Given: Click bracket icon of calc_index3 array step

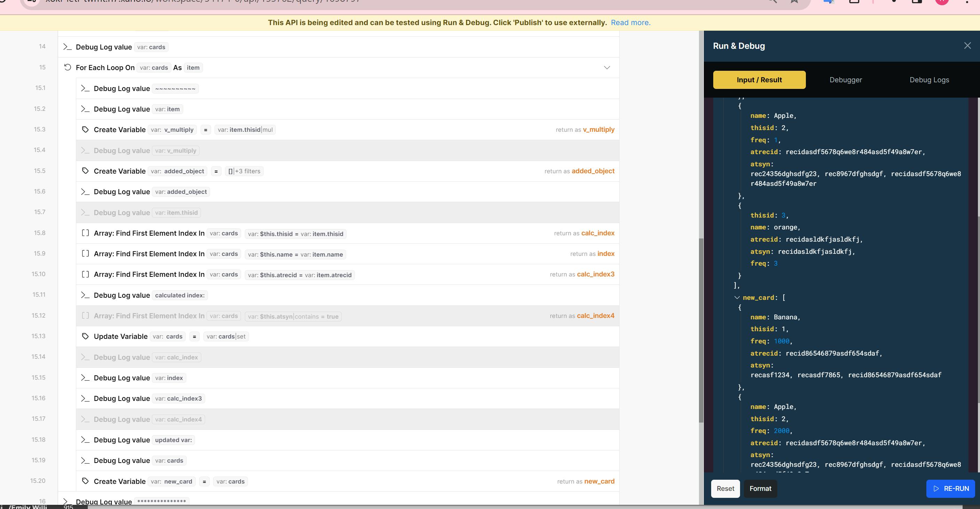Looking at the screenshot, I should coord(85,274).
